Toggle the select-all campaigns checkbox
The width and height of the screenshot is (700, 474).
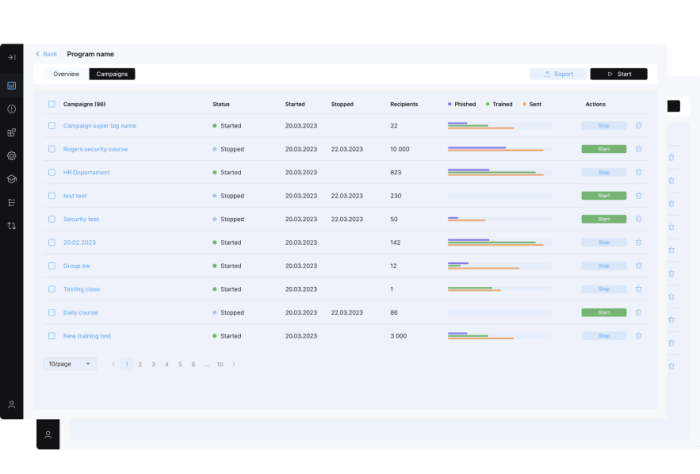click(52, 104)
